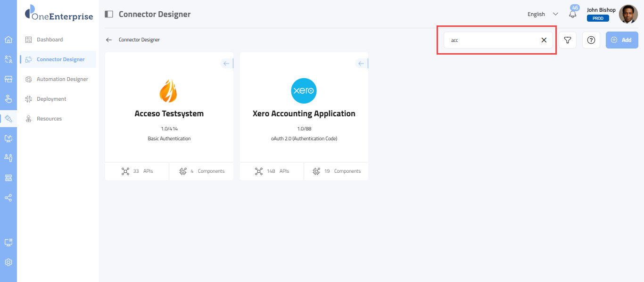Select the marketplace store icon in left rail

coord(8,79)
